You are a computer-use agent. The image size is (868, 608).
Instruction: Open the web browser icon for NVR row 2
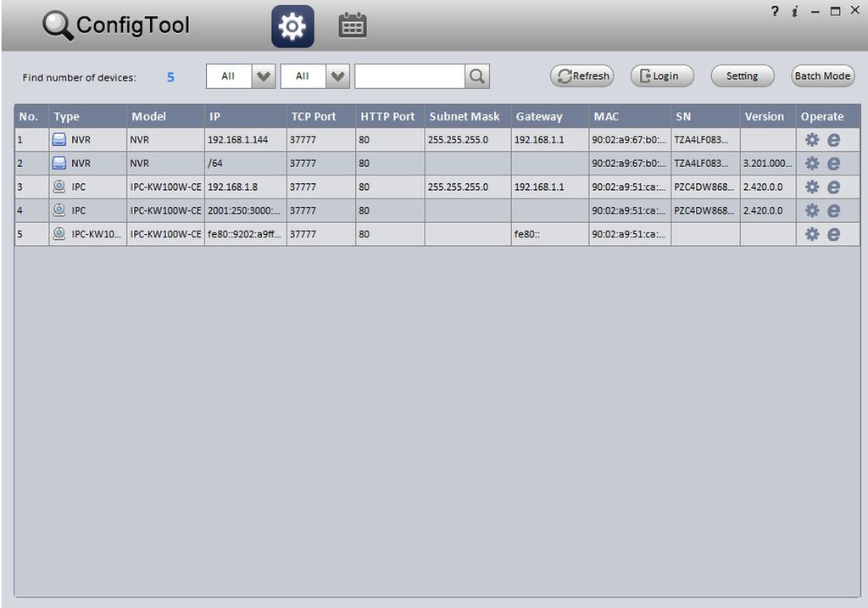coord(833,164)
